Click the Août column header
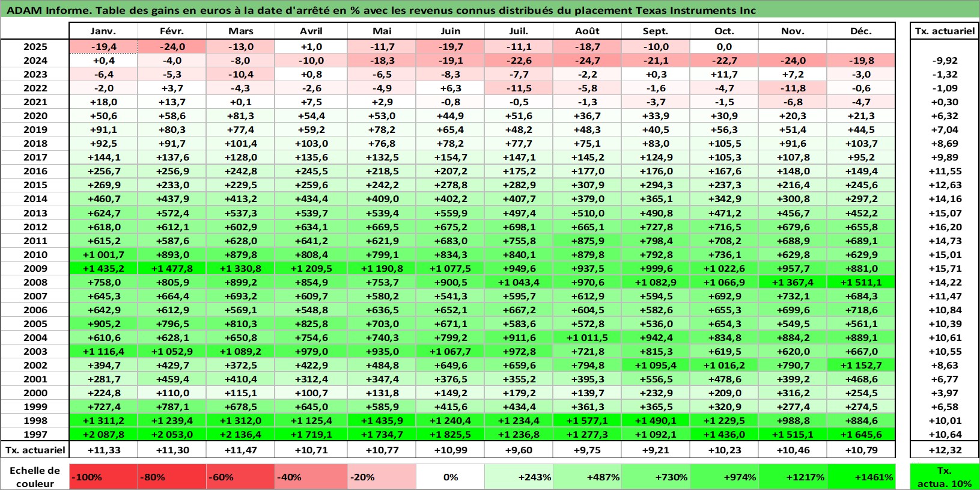The height and width of the screenshot is (490, 980). pos(587,31)
